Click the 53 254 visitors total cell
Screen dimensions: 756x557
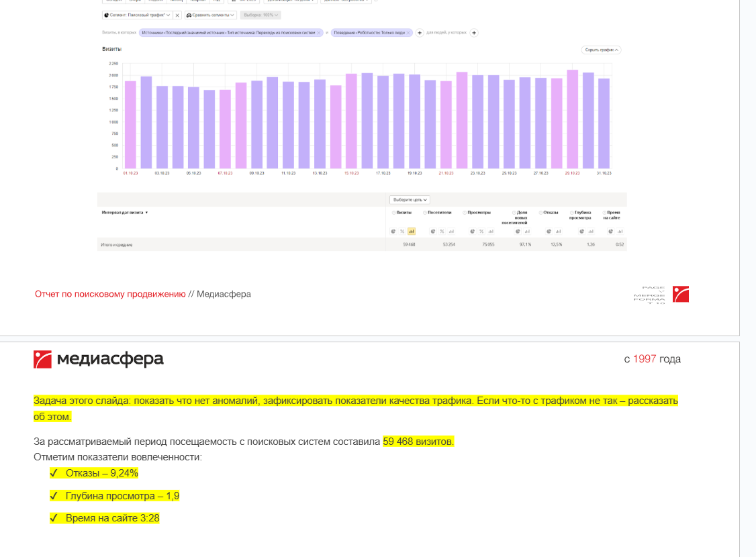pyautogui.click(x=449, y=244)
